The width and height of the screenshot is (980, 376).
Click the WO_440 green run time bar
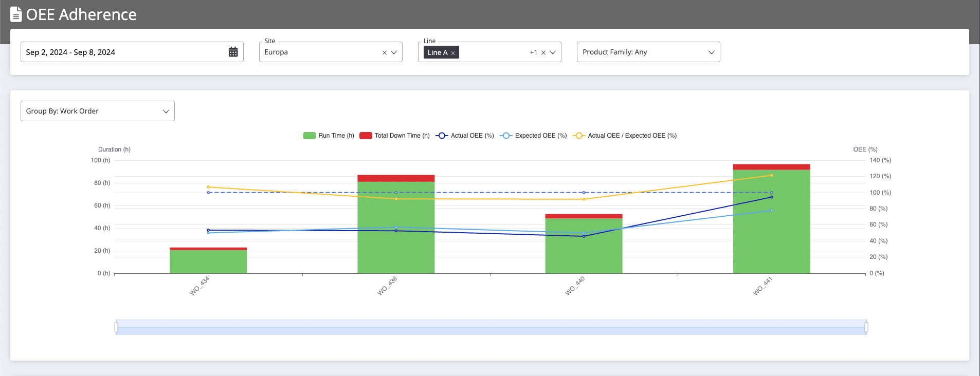tap(584, 246)
